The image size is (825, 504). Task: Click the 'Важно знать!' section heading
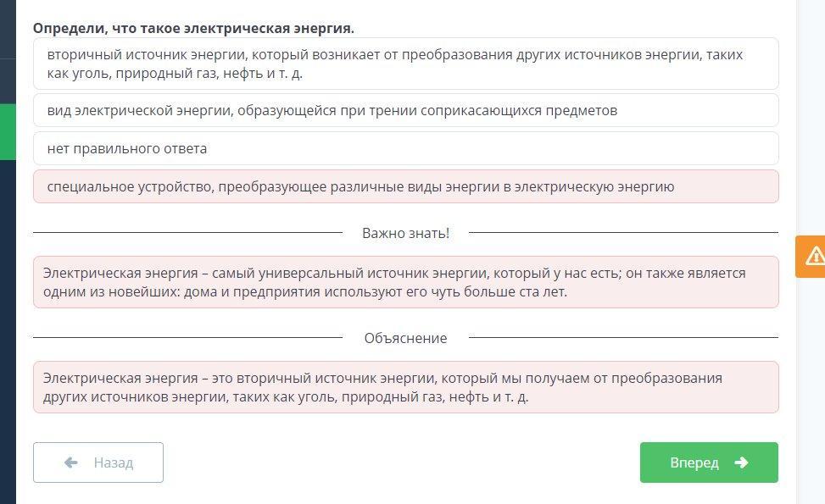[x=405, y=233]
